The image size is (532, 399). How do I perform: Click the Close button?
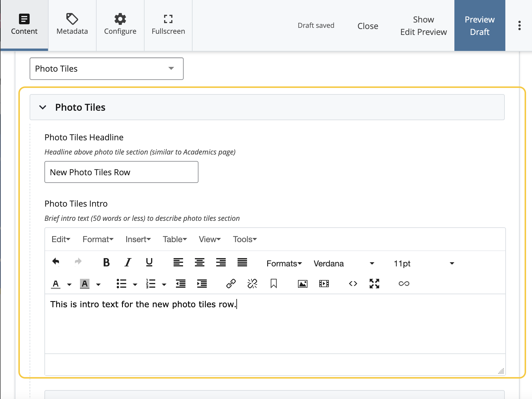[368, 26]
